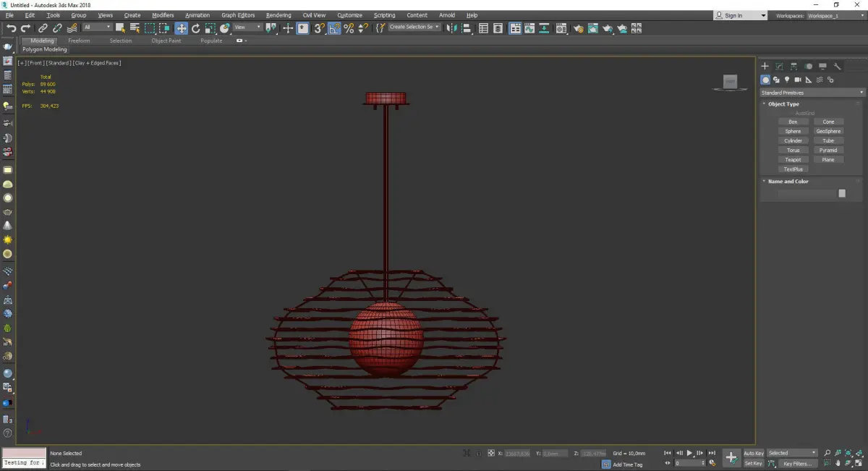Click the Render Production teapot icon

[608, 28]
